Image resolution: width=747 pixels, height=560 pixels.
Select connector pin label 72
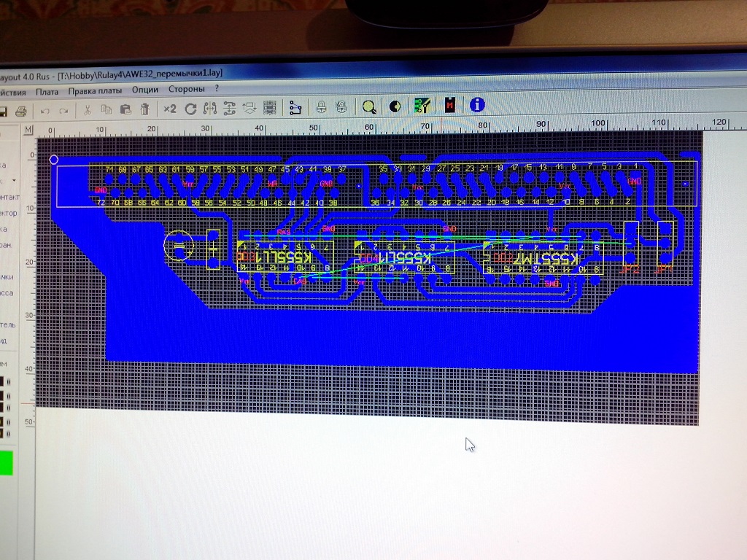101,203
